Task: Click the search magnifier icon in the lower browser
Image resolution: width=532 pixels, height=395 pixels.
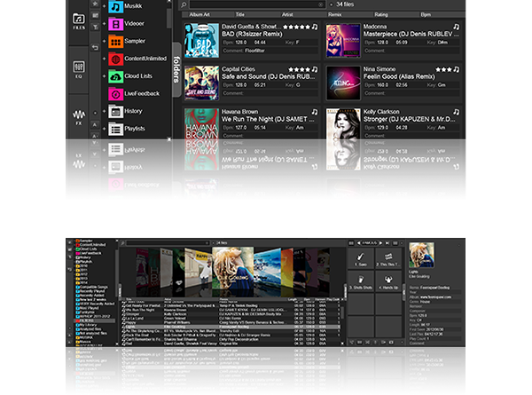Action: (123, 243)
